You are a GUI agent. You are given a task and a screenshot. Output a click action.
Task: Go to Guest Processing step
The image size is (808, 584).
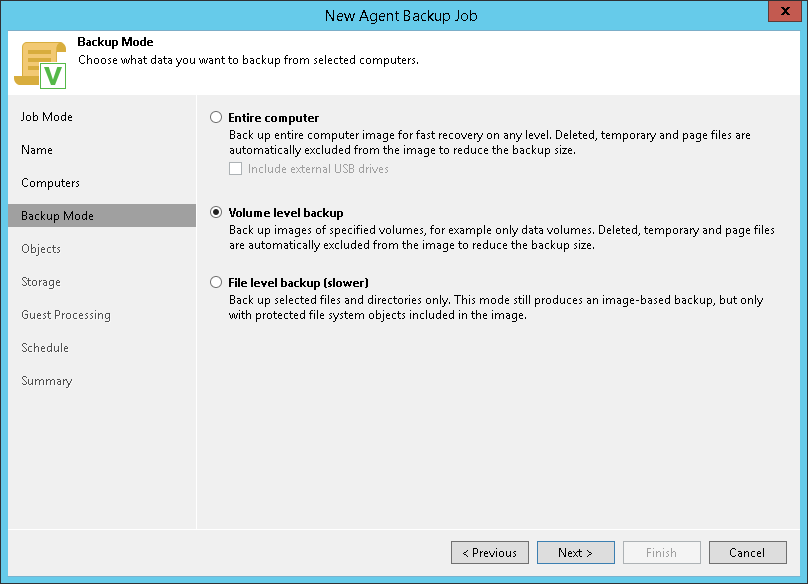[x=66, y=315]
